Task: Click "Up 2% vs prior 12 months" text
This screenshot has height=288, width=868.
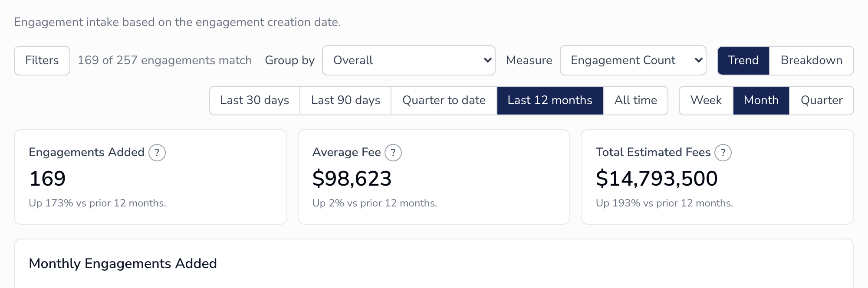Action: pos(375,203)
